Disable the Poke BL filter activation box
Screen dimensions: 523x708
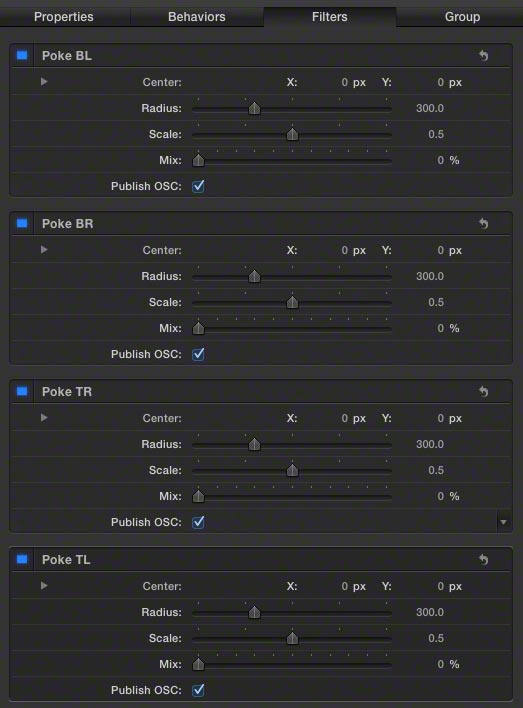coord(22,55)
